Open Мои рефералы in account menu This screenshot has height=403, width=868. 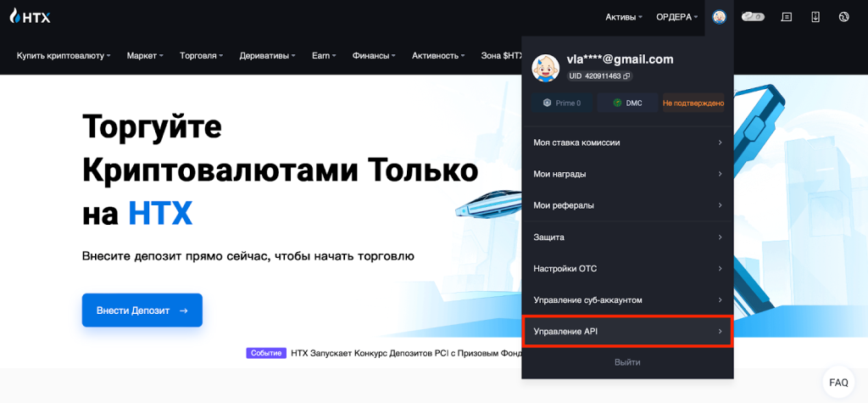pyautogui.click(x=627, y=205)
